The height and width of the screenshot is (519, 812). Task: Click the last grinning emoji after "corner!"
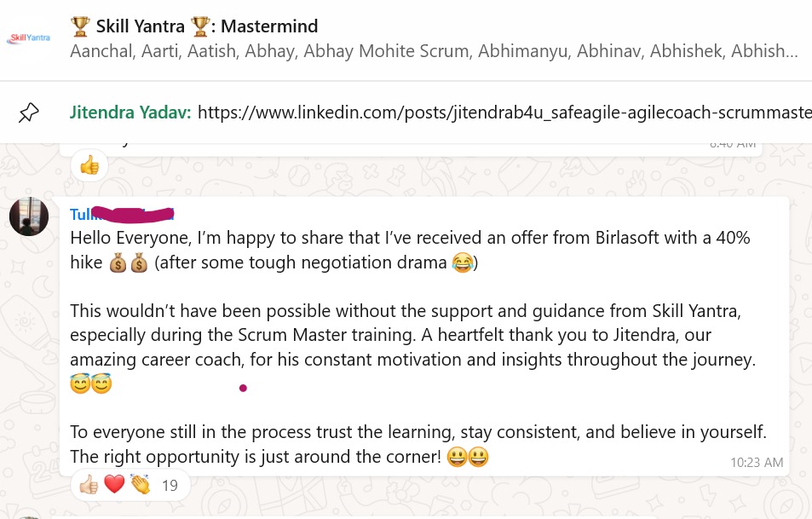[479, 458]
